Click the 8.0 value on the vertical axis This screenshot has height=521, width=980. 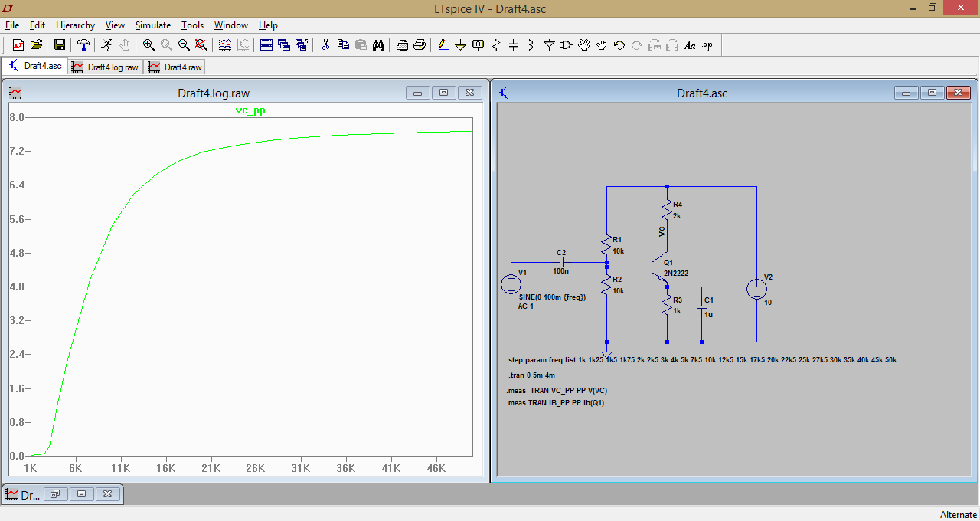click(16, 117)
